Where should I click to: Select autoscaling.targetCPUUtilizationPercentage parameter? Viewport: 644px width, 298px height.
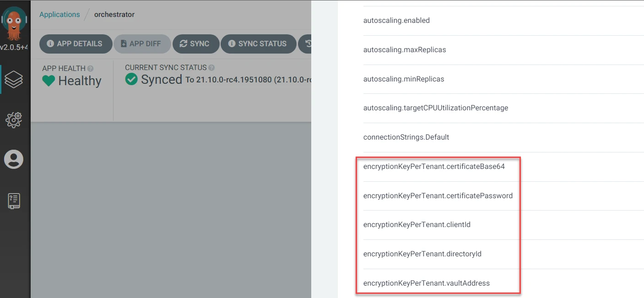[503, 108]
